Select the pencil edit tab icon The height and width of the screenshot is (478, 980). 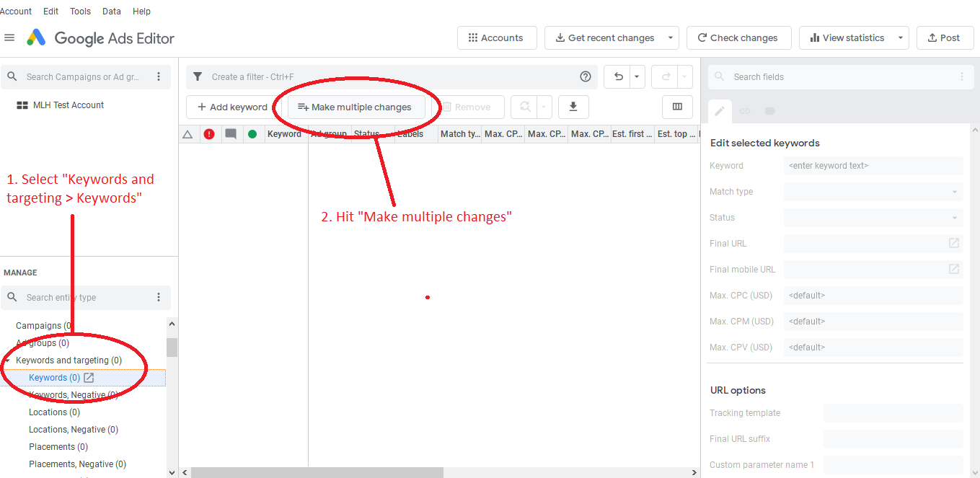pyautogui.click(x=720, y=111)
